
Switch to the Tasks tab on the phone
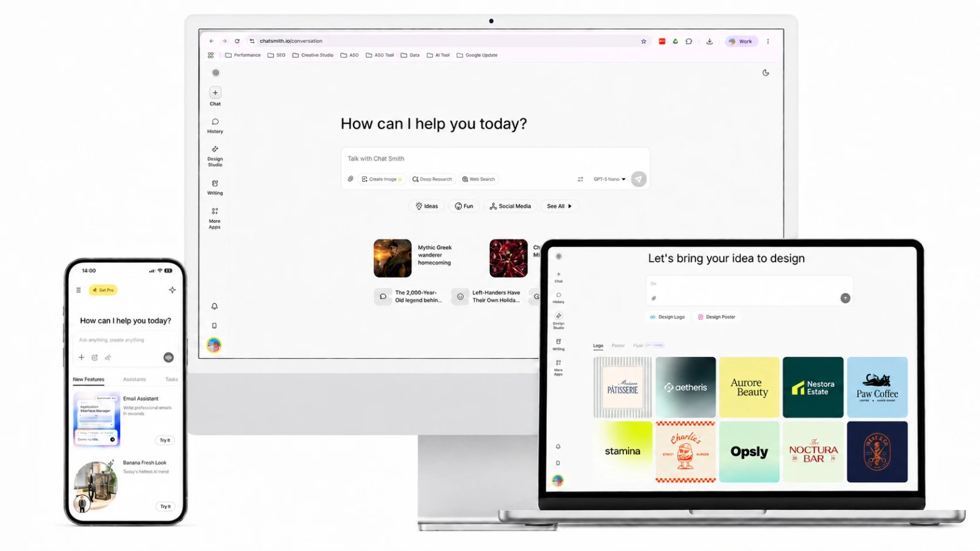coord(171,380)
